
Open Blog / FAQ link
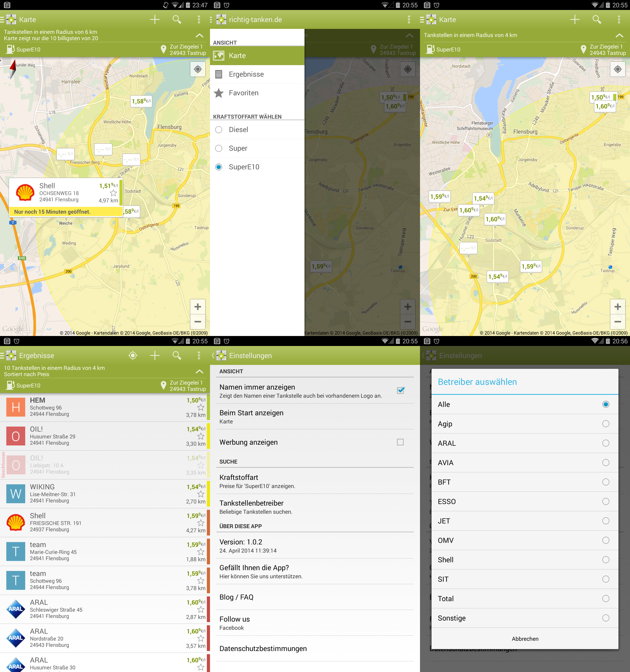pos(315,597)
